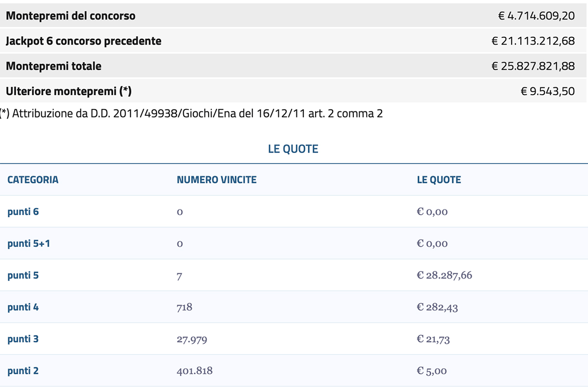Select the € 28.287,66 prize value

(444, 275)
